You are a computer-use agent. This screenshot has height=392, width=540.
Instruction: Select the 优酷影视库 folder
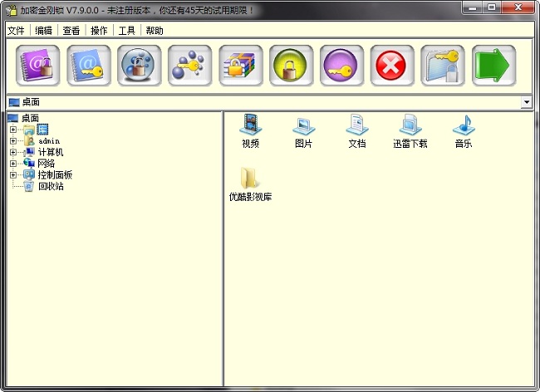250,184
